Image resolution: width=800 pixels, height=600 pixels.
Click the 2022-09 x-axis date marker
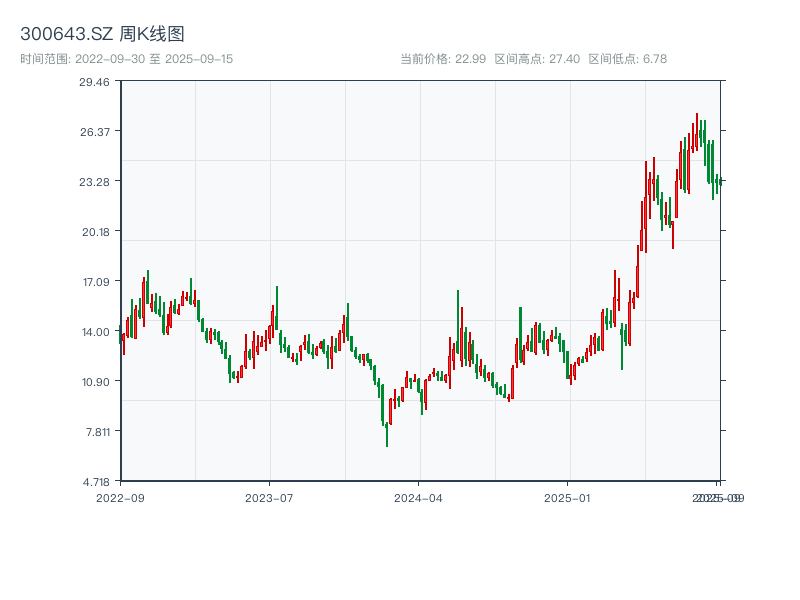pos(120,497)
